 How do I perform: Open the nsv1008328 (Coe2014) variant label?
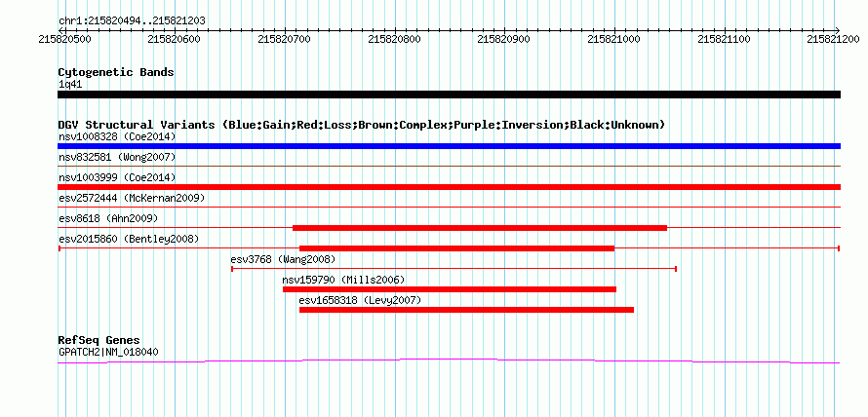coord(117,136)
